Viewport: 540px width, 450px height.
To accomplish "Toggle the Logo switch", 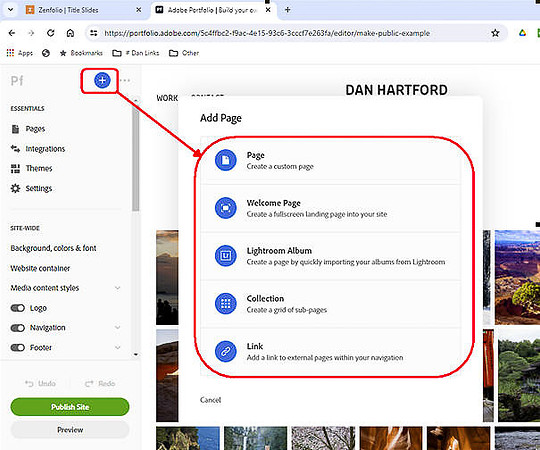I will point(18,308).
